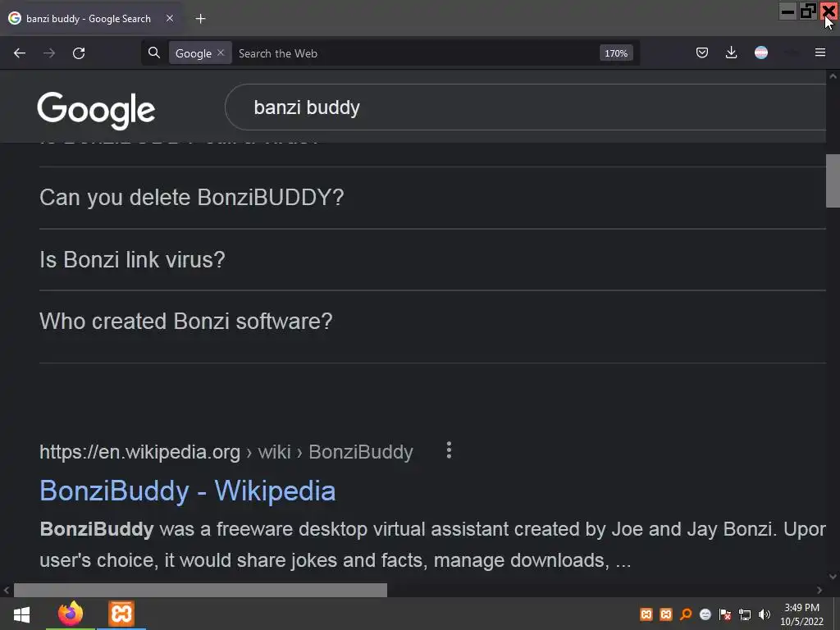
Task: Remove the Google search engine chip
Action: pyautogui.click(x=220, y=52)
